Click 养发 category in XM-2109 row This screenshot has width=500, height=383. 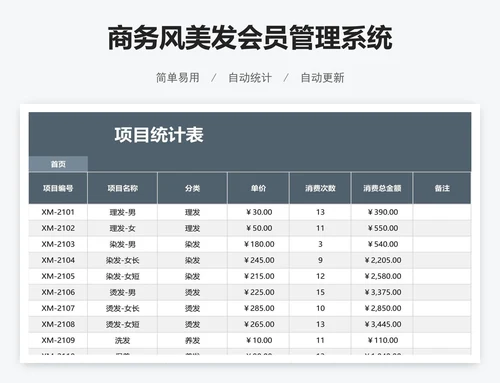[x=192, y=340]
